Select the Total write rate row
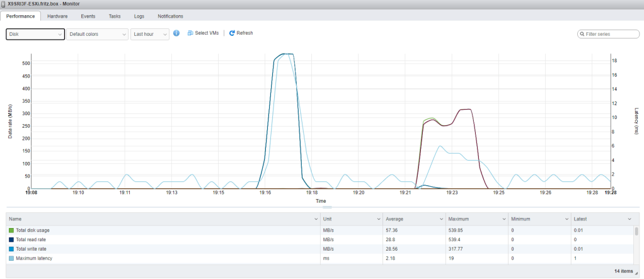644x279 pixels. click(x=319, y=249)
